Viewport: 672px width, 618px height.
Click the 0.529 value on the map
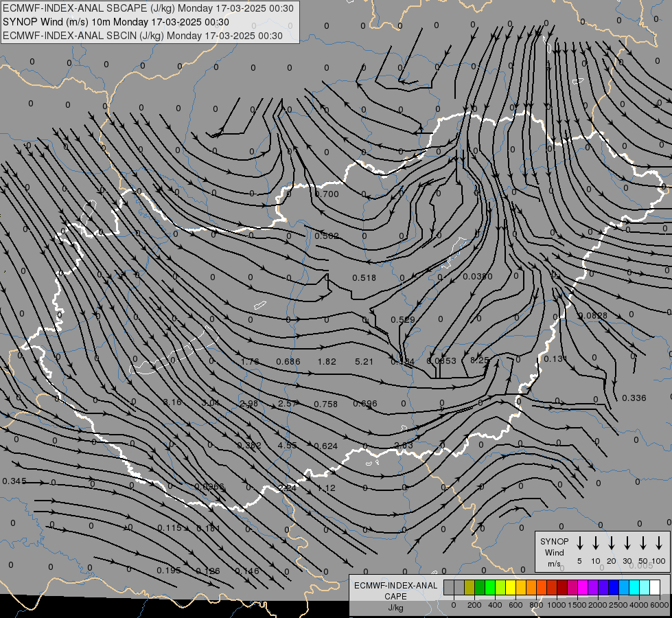[x=403, y=319]
